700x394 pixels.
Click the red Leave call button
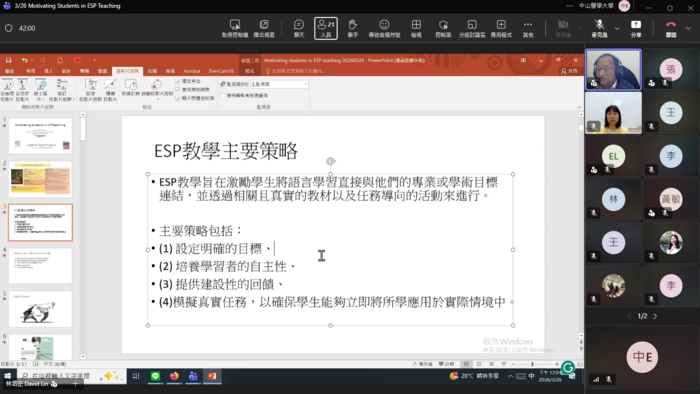(x=671, y=28)
